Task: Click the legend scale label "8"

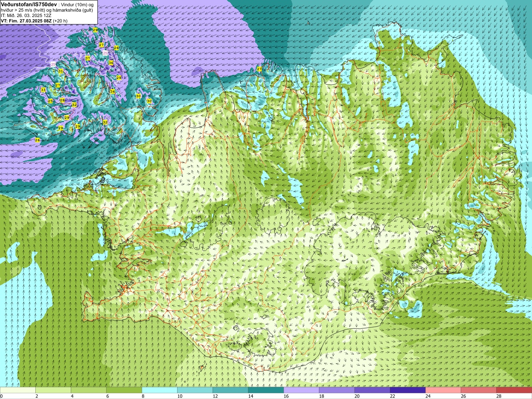Action: 143,396
